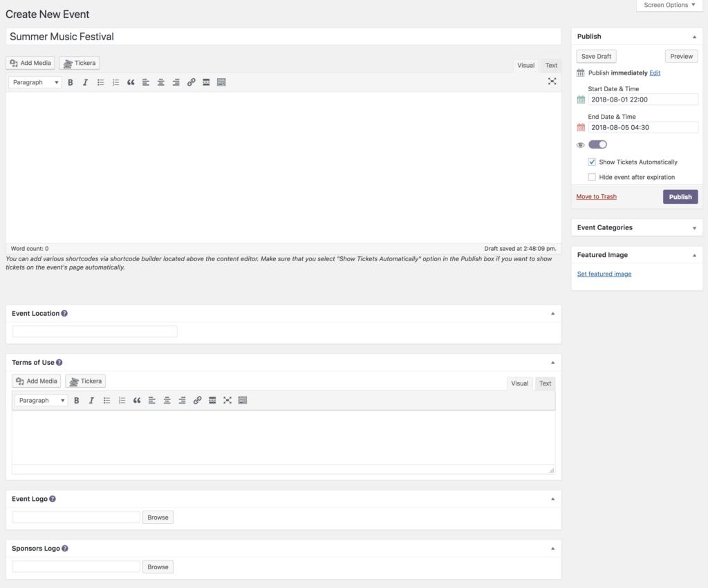
Task: Browse for an Event Logo file
Action: [x=158, y=517]
